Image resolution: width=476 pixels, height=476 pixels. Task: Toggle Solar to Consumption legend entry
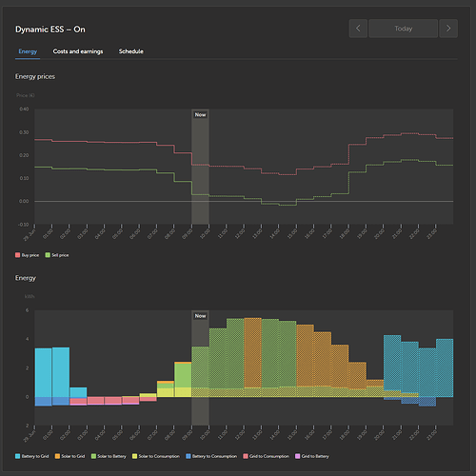coord(156,456)
